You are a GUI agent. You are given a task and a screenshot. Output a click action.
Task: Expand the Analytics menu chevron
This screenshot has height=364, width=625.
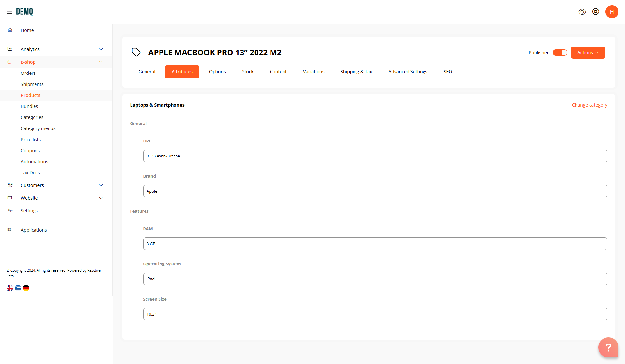tap(101, 49)
